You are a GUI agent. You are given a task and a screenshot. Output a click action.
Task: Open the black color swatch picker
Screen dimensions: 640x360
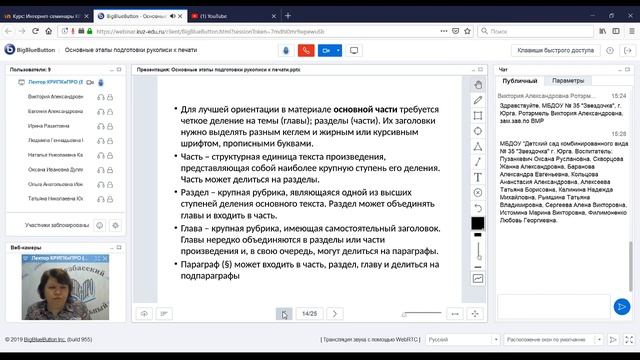tap(478, 223)
